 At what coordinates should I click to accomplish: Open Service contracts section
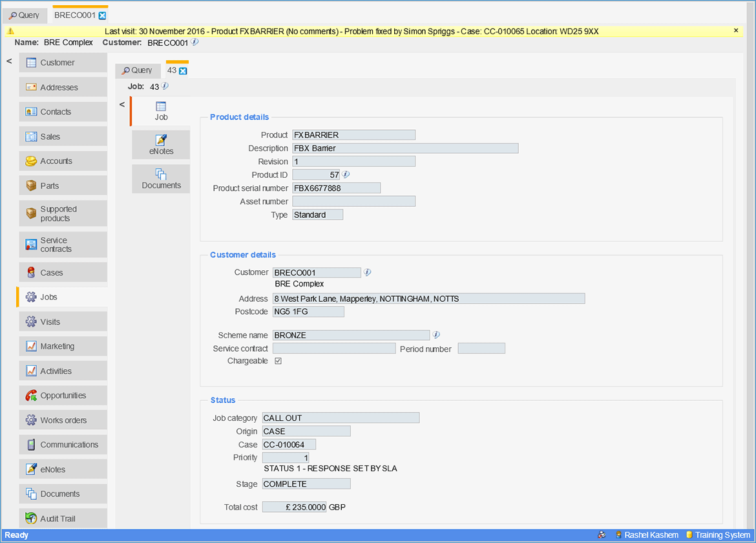click(63, 244)
